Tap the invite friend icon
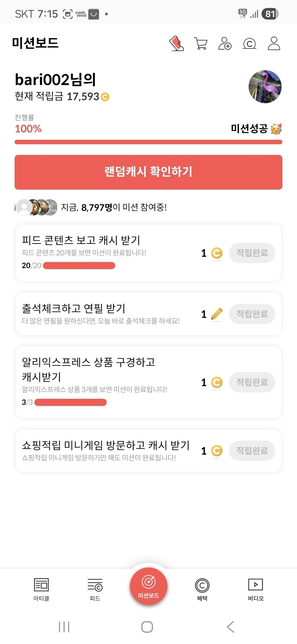The height and width of the screenshot is (644, 297). pyautogui.click(x=225, y=44)
